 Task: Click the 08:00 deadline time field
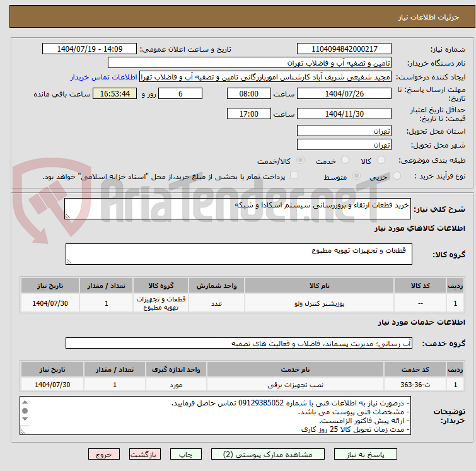[x=248, y=93]
